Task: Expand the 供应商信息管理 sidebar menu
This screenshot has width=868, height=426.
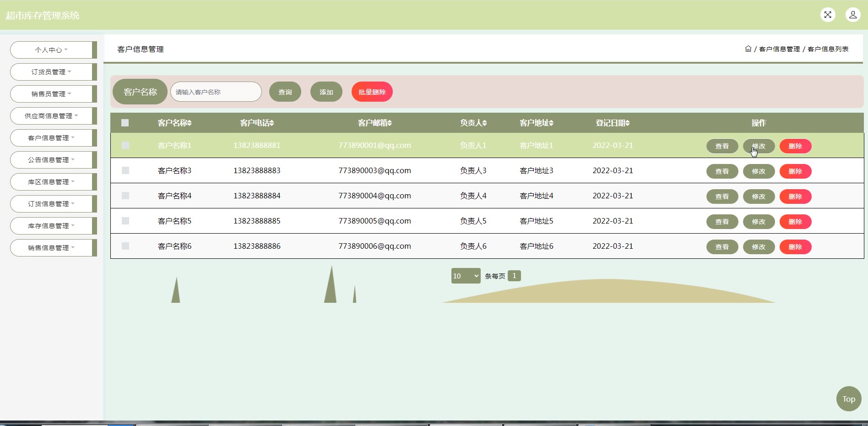Action: 51,116
